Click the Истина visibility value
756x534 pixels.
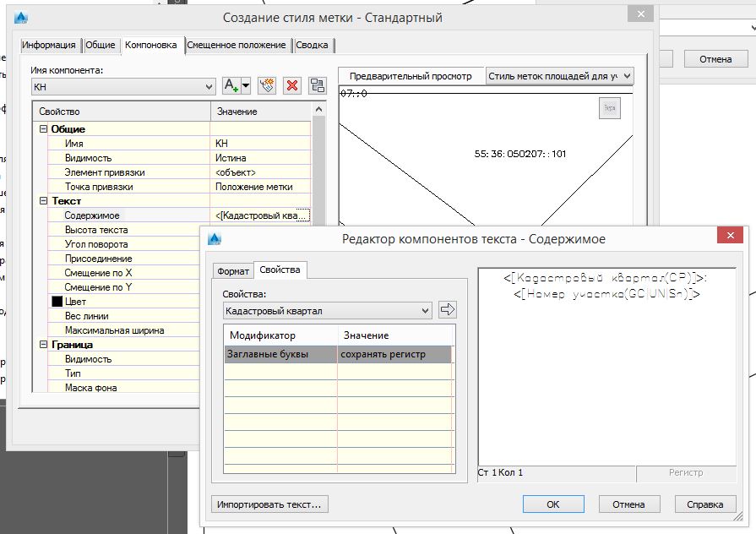pyautogui.click(x=260, y=158)
